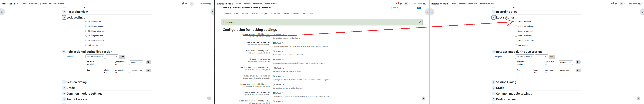The height and width of the screenshot is (104, 644).
Task: Open AU user menu in right window
Action: tap(622, 4)
